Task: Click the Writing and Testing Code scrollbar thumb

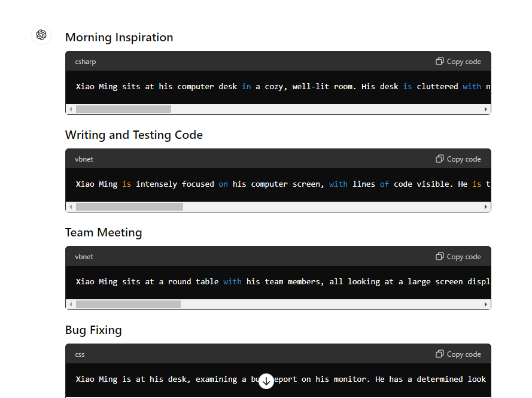Action: point(130,206)
